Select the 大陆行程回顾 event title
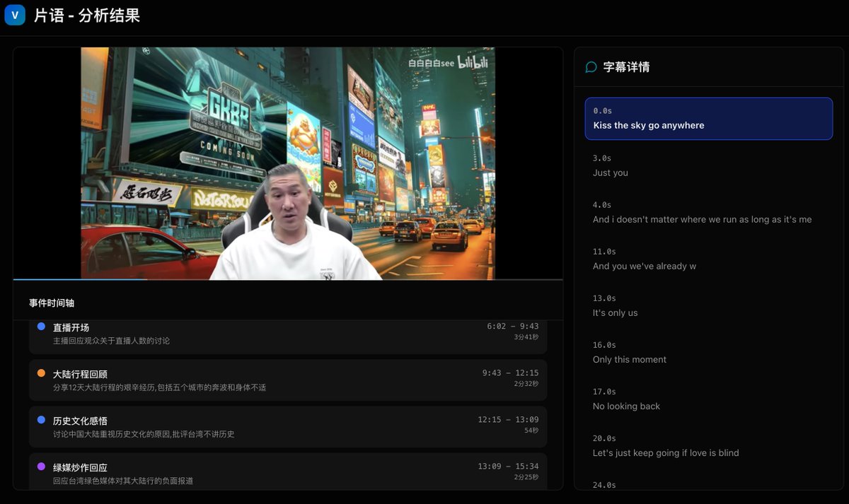 [x=80, y=374]
